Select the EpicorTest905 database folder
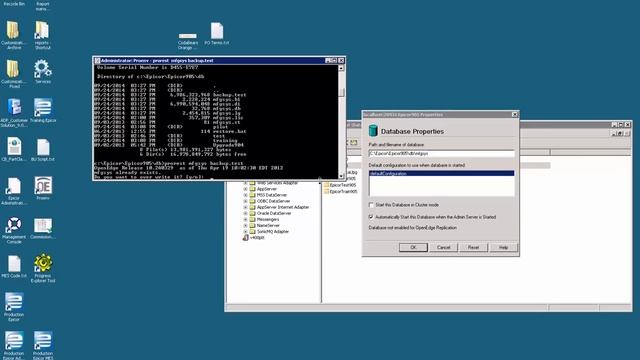 pyautogui.click(x=340, y=185)
